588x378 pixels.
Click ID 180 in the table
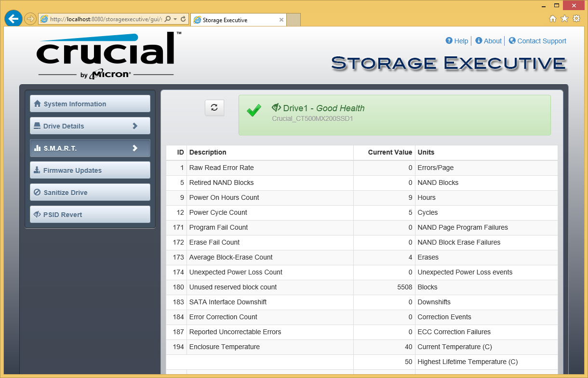click(x=178, y=287)
